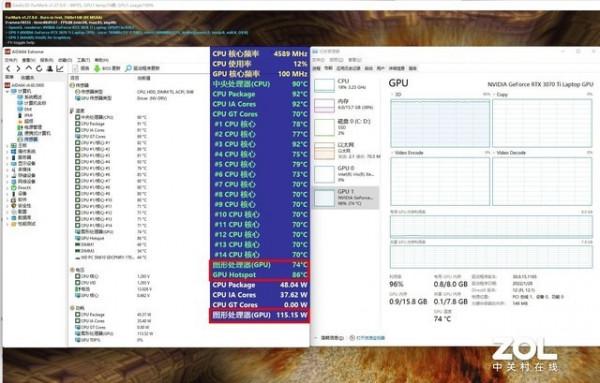The width and height of the screenshot is (600, 383).
Task: Expand the 操作系统 tree node
Action: coord(7,152)
